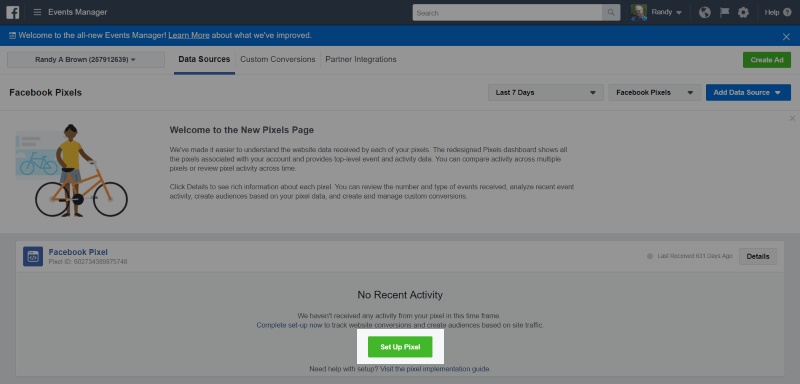Image resolution: width=800 pixels, height=384 pixels.
Task: Click the flag pages icon
Action: point(724,12)
